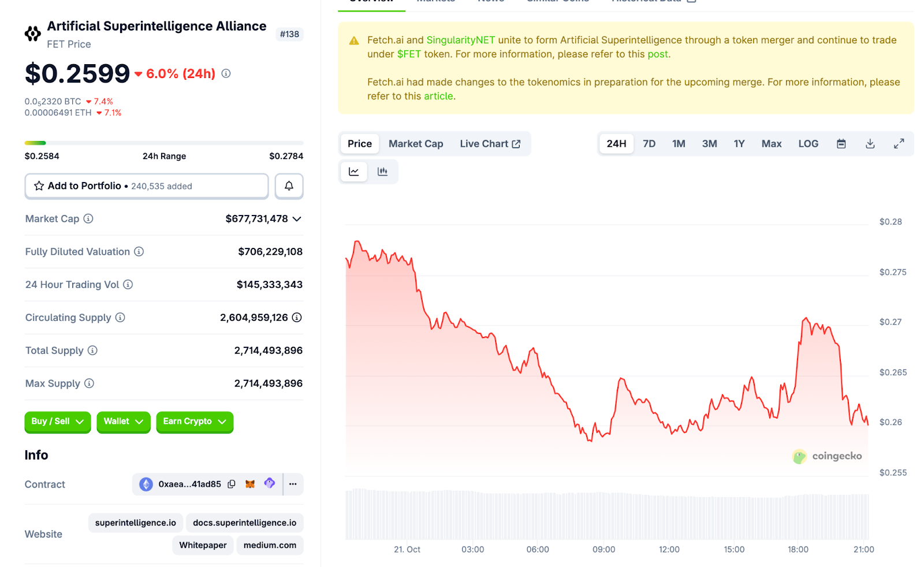Add token to MetaMask fox icon
The height and width of the screenshot is (567, 924).
[x=250, y=484]
